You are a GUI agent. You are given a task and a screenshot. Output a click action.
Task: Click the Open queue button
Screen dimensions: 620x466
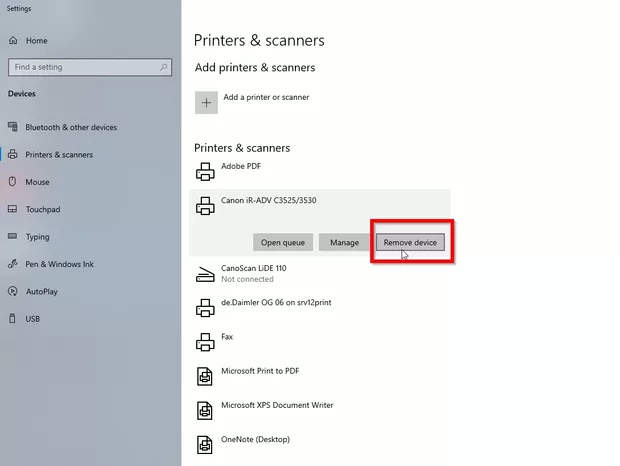pyautogui.click(x=283, y=242)
